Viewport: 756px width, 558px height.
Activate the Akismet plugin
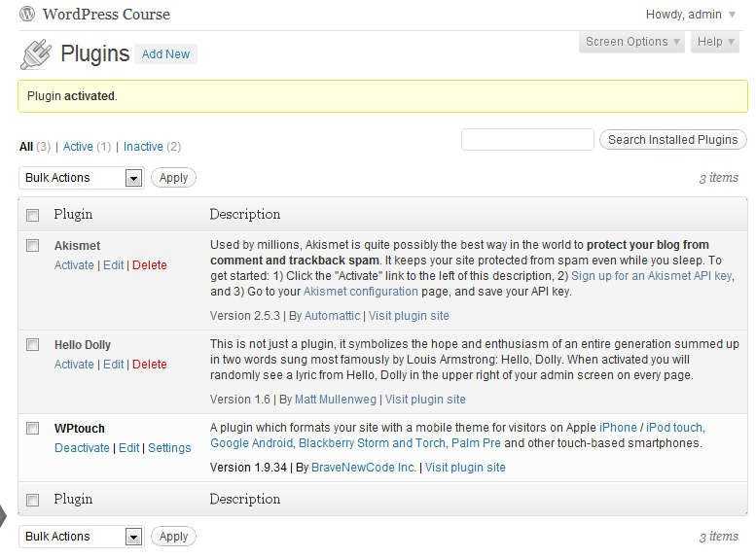point(74,265)
